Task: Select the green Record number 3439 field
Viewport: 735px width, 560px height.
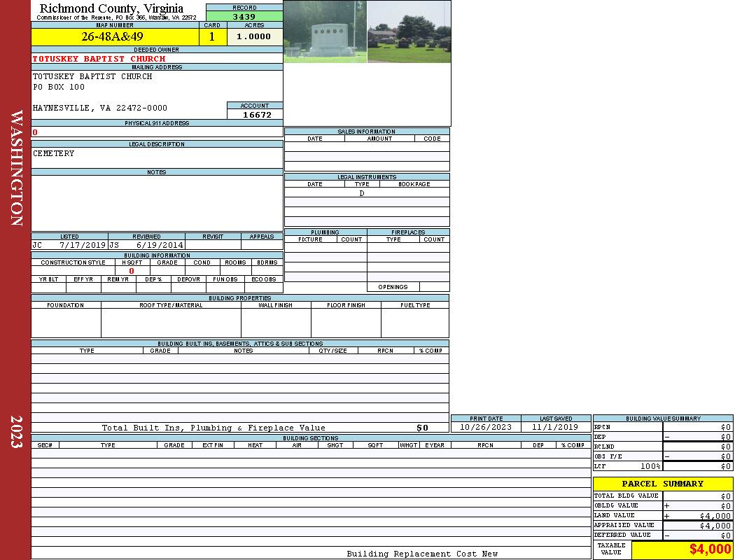Action: [244, 17]
